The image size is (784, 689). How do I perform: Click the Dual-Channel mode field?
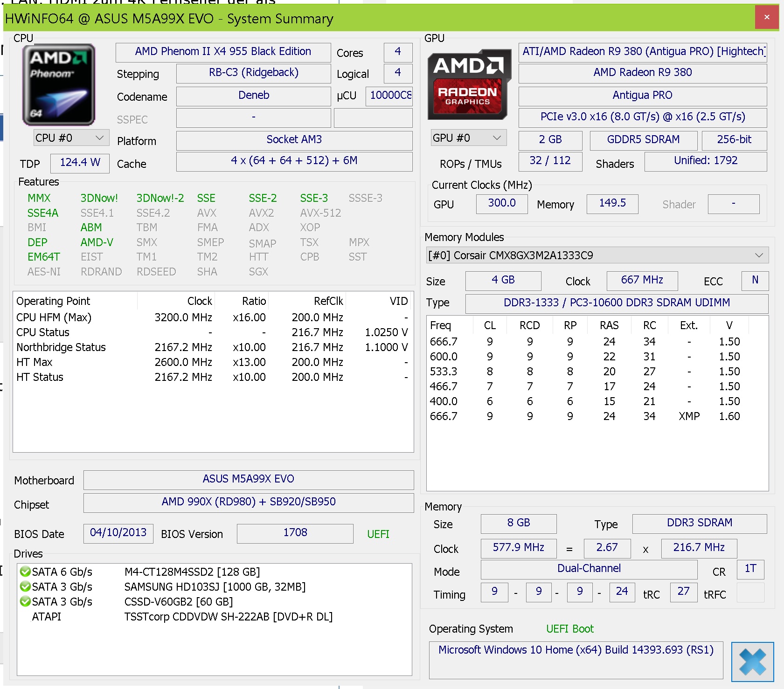pyautogui.click(x=589, y=569)
